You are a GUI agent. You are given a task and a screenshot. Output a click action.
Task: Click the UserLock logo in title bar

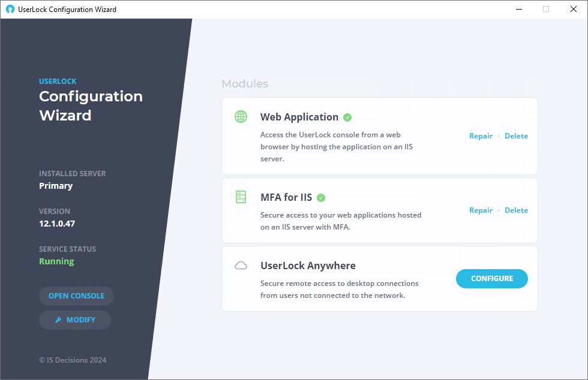pos(10,9)
